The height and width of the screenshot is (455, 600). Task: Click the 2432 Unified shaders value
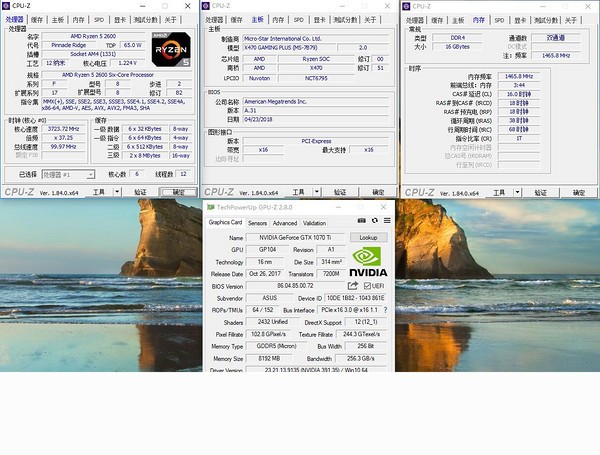point(272,322)
